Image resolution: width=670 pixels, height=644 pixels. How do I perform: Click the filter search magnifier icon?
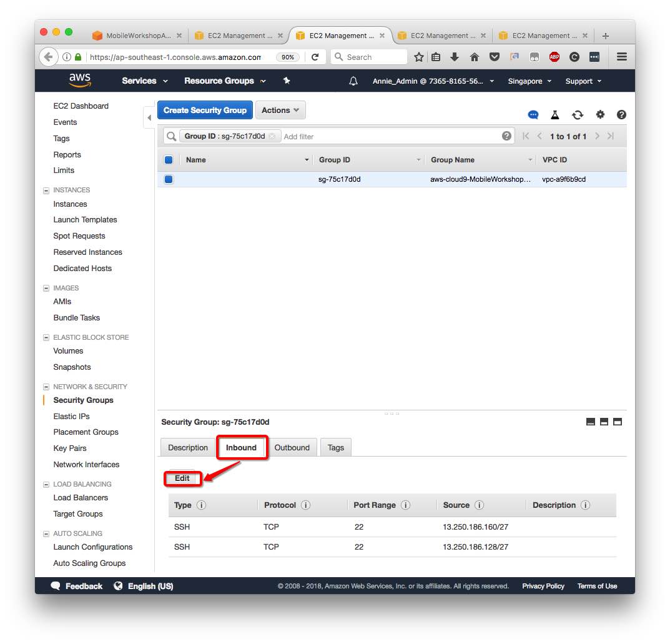click(171, 136)
